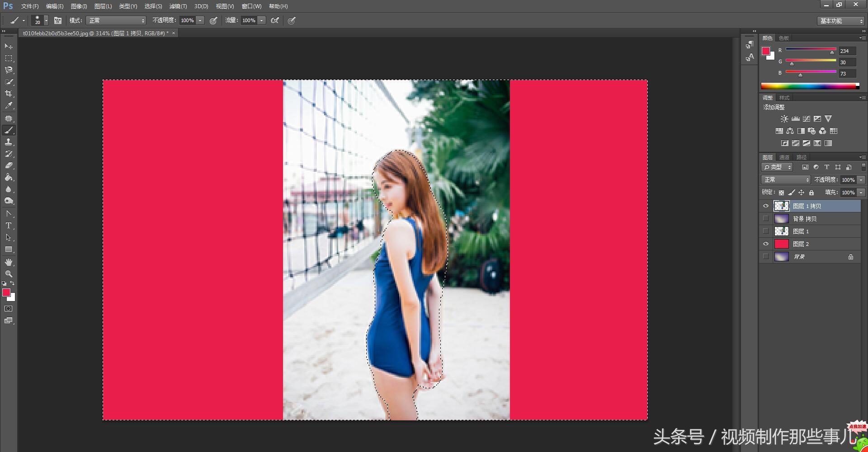Open the brush mode dropdown showing 正常
868x452 pixels.
point(116,20)
